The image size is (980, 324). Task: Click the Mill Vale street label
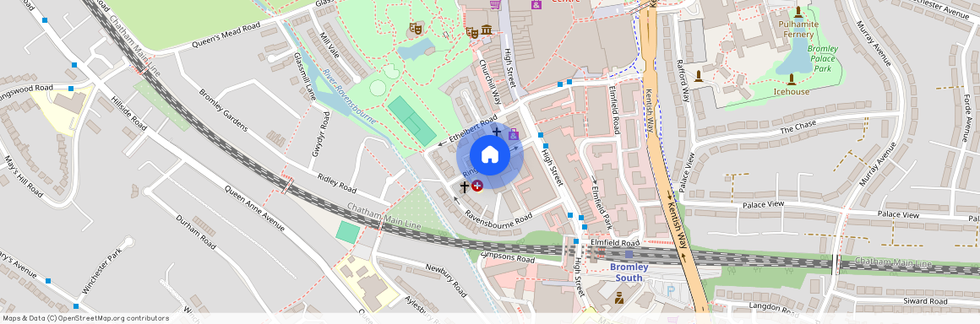tap(329, 46)
